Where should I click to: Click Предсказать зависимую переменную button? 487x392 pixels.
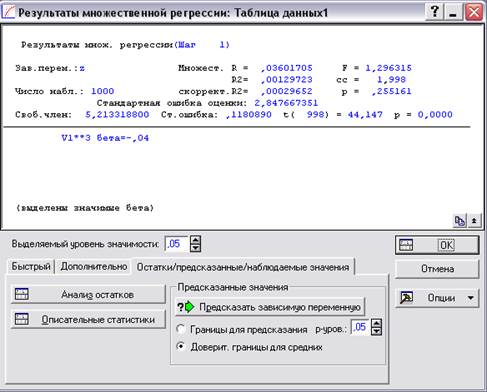click(x=270, y=307)
